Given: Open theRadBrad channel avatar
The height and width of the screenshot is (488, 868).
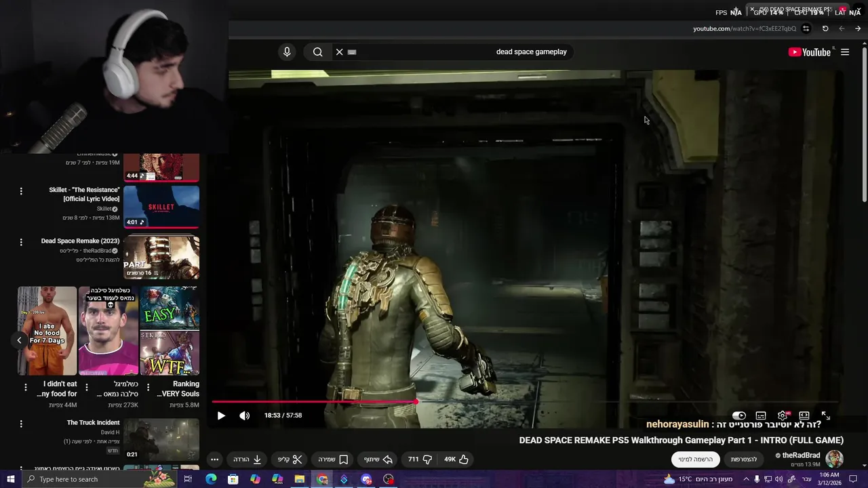Looking at the screenshot, I should click(x=834, y=459).
